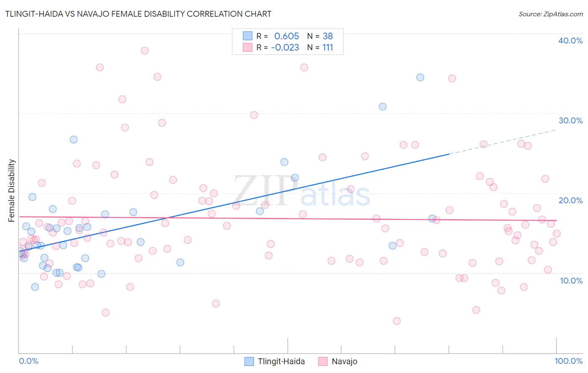This screenshot has width=588, height=373.
Task: Click the lowest pink data point near bottom
Action: (x=397, y=321)
